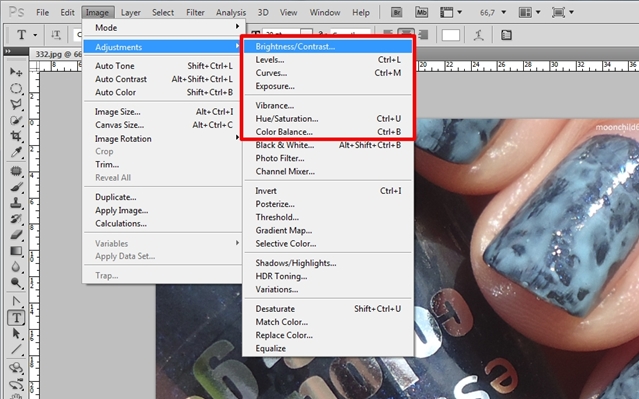This screenshot has height=399, width=639.
Task: Select the Quick Selection tool
Action: click(16, 120)
